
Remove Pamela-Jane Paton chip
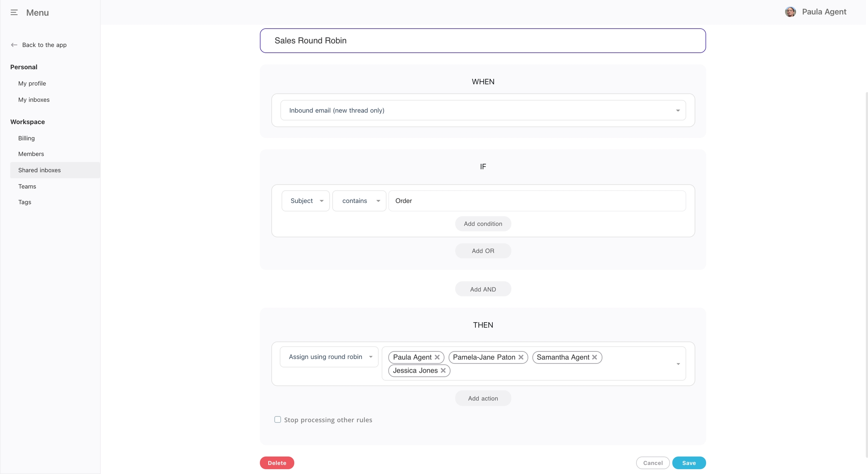pos(521,357)
